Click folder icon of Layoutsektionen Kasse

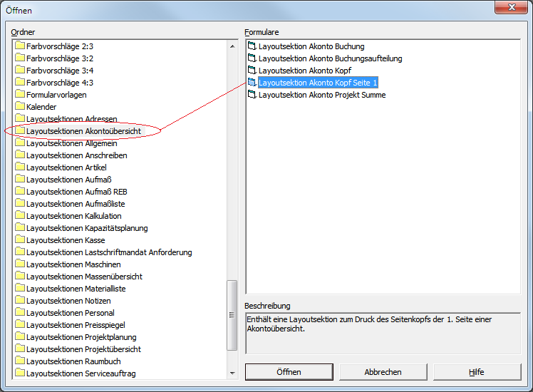click(20, 239)
